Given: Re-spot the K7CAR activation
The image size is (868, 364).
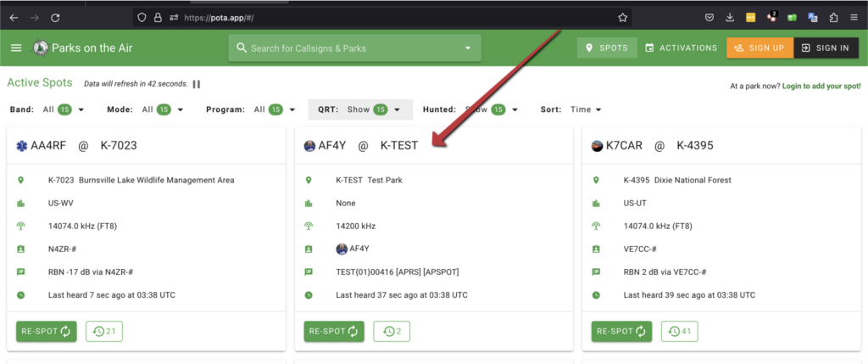Looking at the screenshot, I should 621,331.
